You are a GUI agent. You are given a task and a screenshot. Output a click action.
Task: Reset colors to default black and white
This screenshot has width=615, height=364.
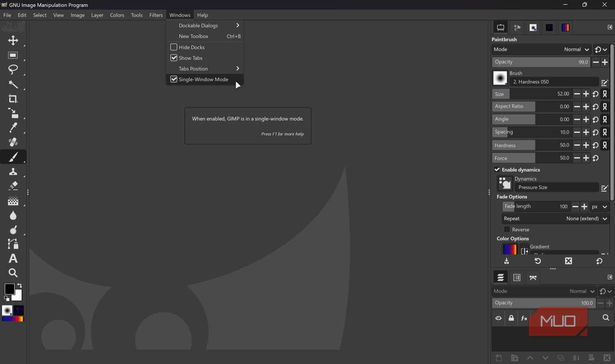[6, 298]
